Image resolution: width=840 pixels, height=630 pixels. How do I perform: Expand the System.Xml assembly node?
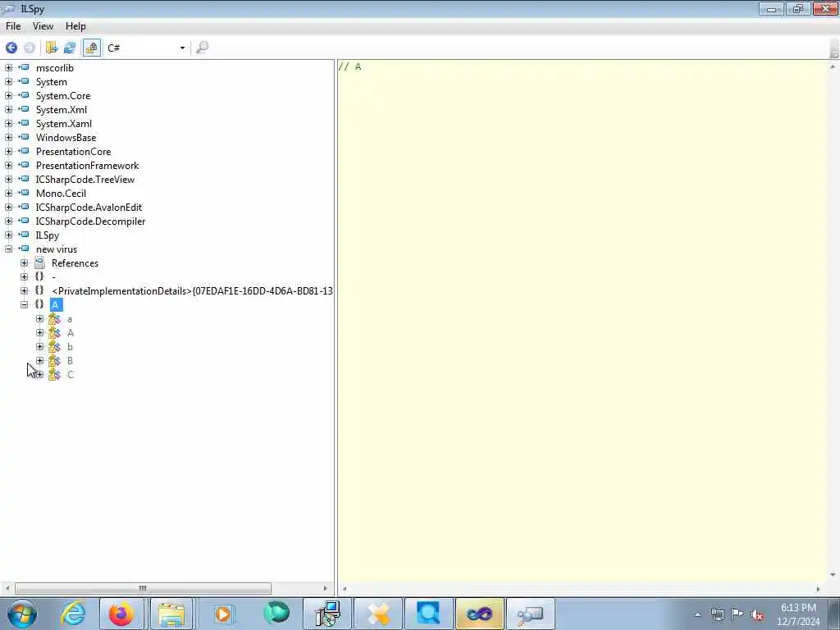click(x=8, y=110)
